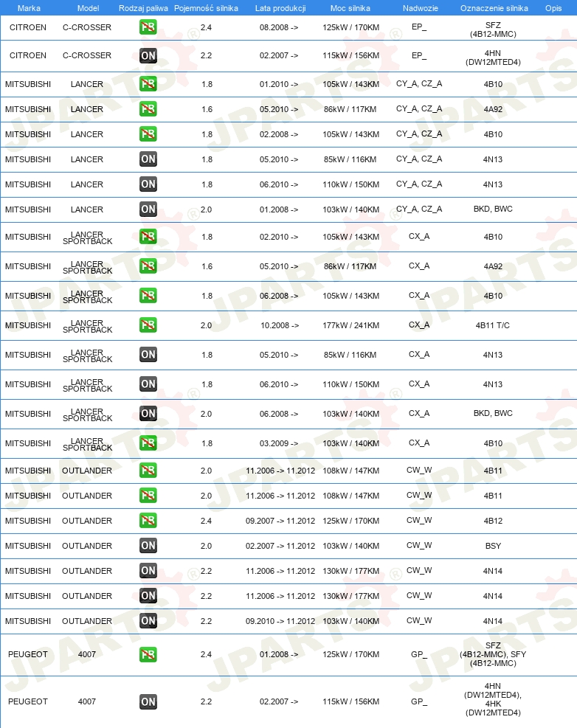
Task: Click diesel ON icon in Lancer 110kW CY_A, CZ_A row
Action: pos(148,184)
